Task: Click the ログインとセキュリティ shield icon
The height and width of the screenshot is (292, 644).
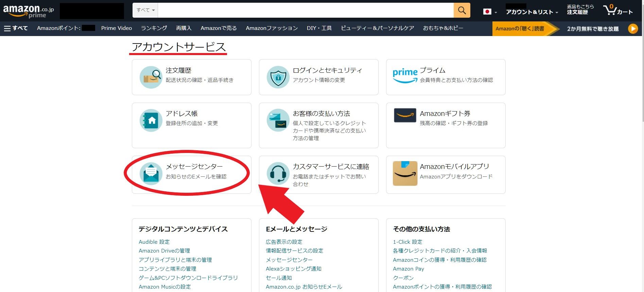Action: (278, 77)
